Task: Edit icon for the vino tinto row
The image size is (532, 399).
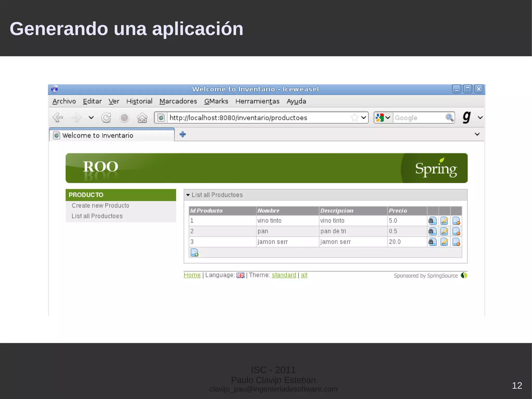Action: (x=444, y=221)
